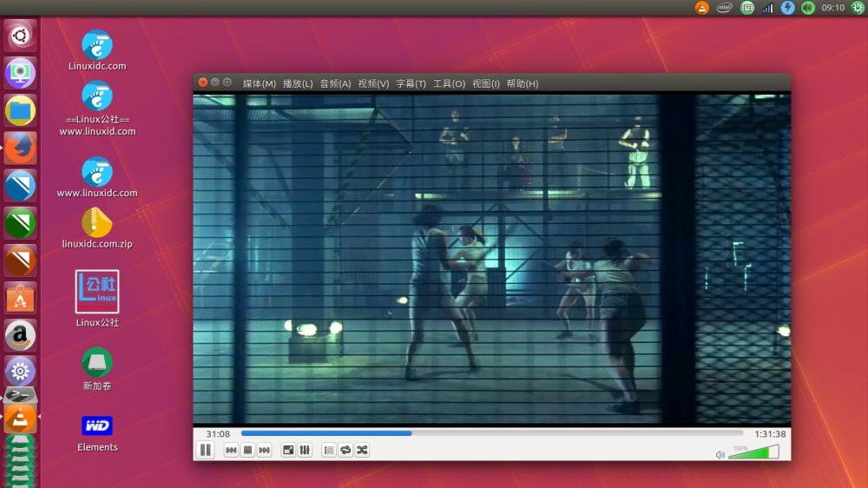Screen dimensions: 868x488
Task: Select VLC cone icon in launcher
Action: pos(20,419)
